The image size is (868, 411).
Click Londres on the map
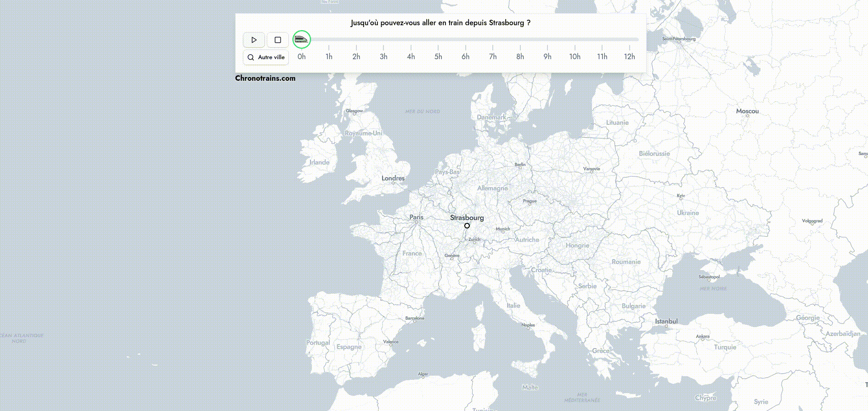point(393,178)
